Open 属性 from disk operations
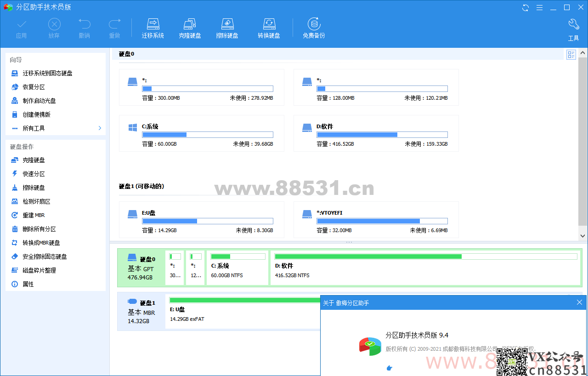 click(x=28, y=284)
